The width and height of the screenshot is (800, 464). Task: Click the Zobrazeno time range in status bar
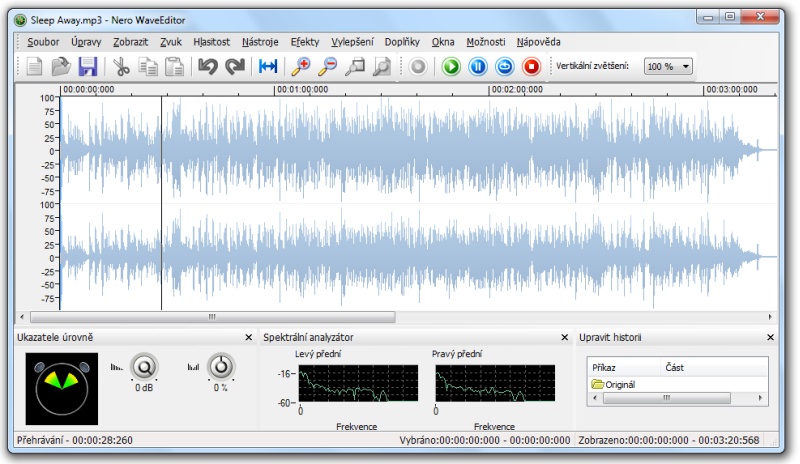[x=669, y=441]
